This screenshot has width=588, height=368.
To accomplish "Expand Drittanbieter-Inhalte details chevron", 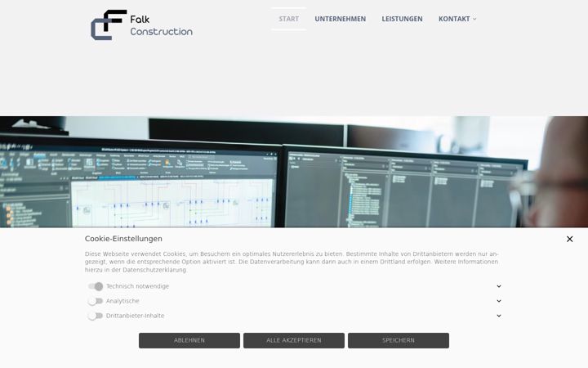I will pos(499,316).
